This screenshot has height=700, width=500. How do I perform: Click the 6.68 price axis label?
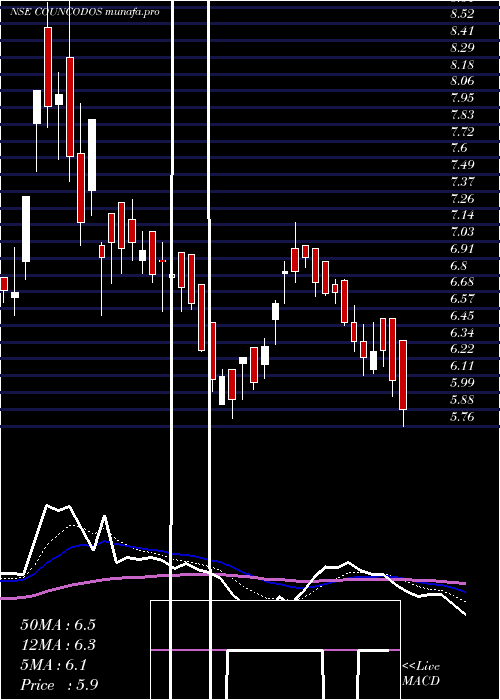coord(462,283)
